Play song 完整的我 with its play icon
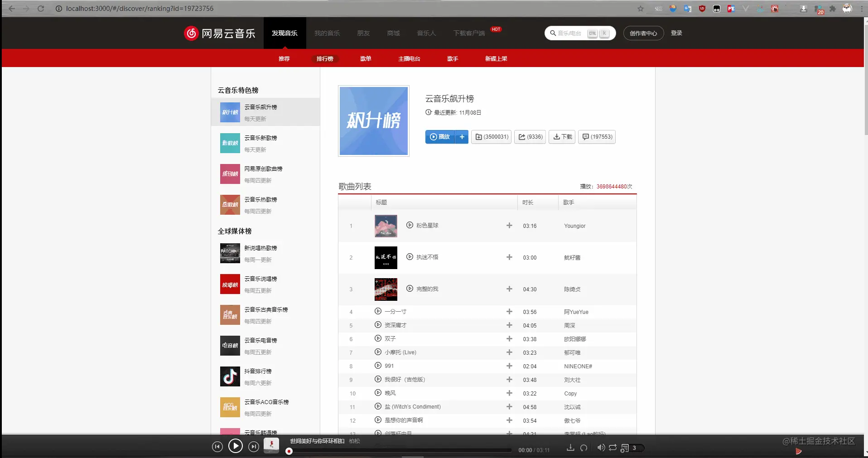This screenshot has height=458, width=868. click(x=410, y=289)
